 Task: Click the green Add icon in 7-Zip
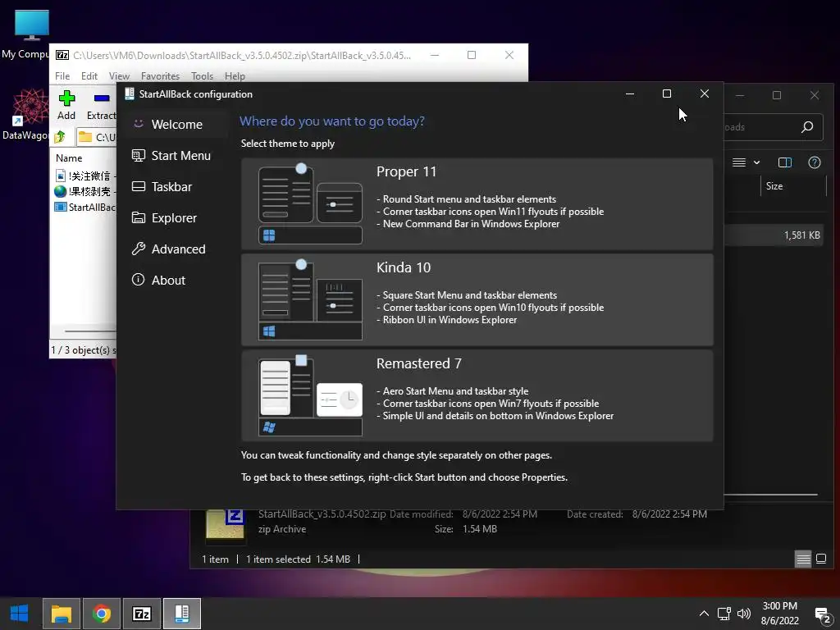coord(66,98)
